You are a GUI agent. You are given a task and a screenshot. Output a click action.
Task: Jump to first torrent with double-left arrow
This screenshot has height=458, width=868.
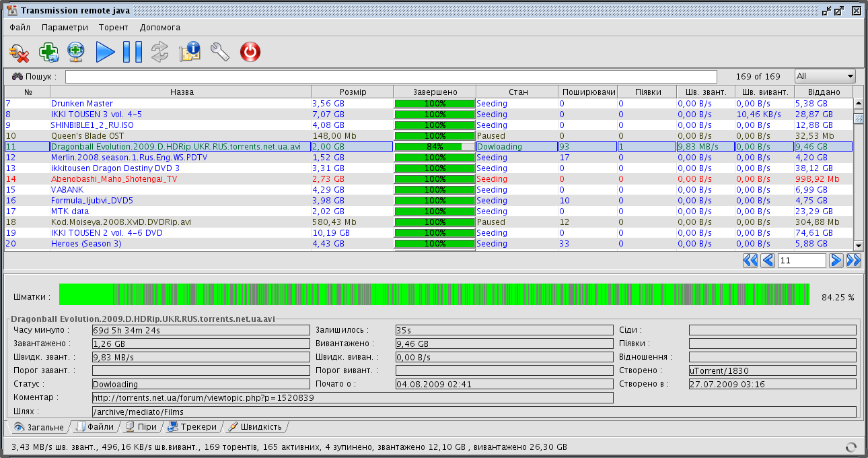point(750,261)
